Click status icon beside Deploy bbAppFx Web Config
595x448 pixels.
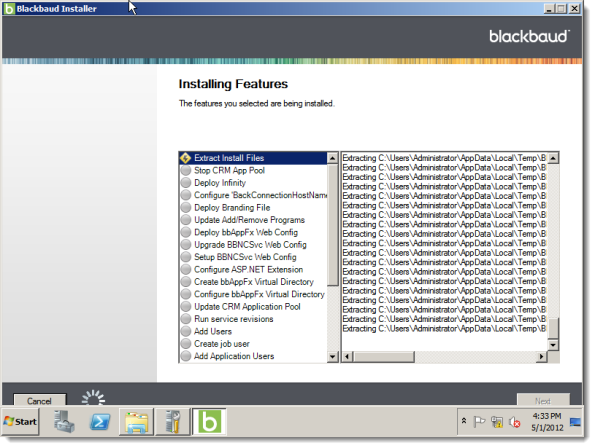186,232
